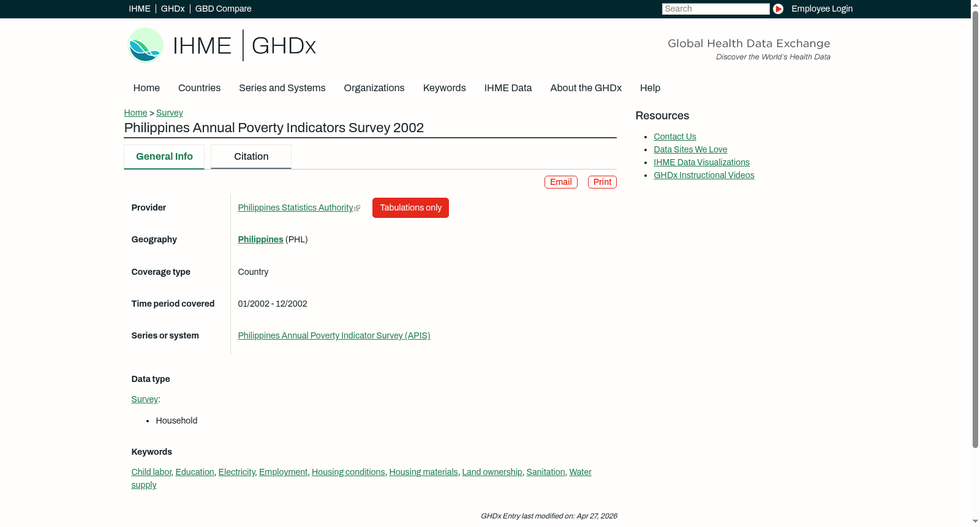Image resolution: width=980 pixels, height=527 pixels.
Task: Click the Survey data type link
Action: (x=145, y=399)
